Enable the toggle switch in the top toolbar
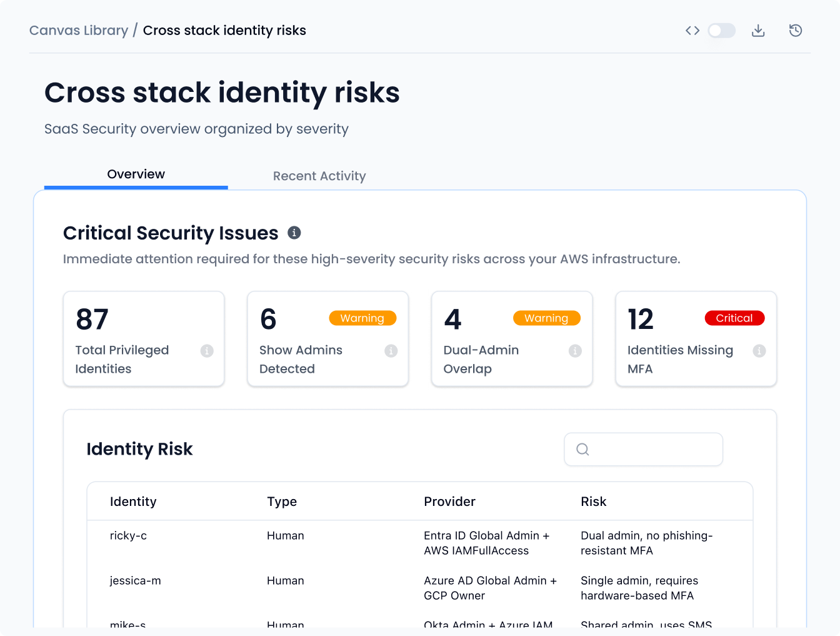The height and width of the screenshot is (636, 840). click(721, 30)
